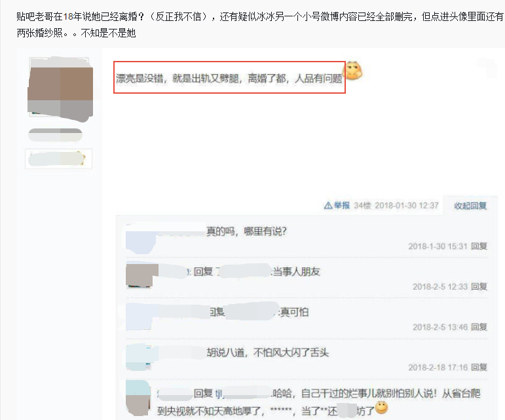This screenshot has height=420, width=505.
Task: Click the 34楼 floor number label
Action: click(362, 206)
